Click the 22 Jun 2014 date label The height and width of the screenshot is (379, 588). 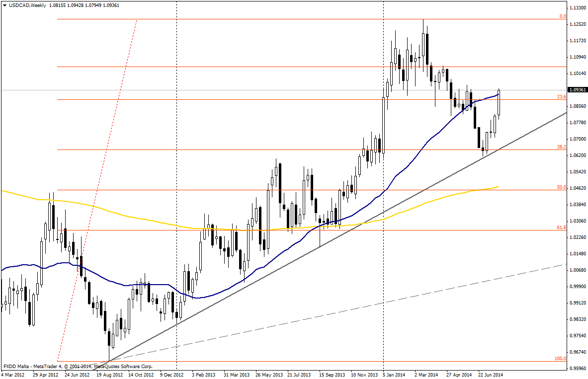[x=490, y=374]
